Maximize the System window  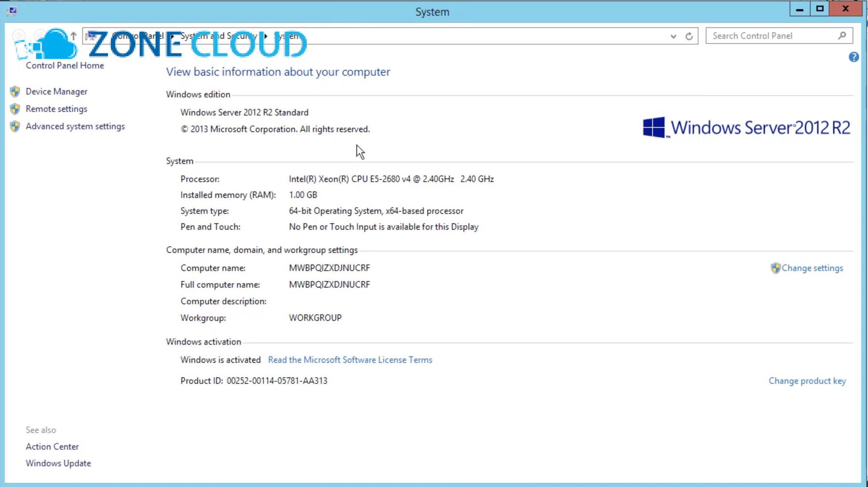coord(820,9)
